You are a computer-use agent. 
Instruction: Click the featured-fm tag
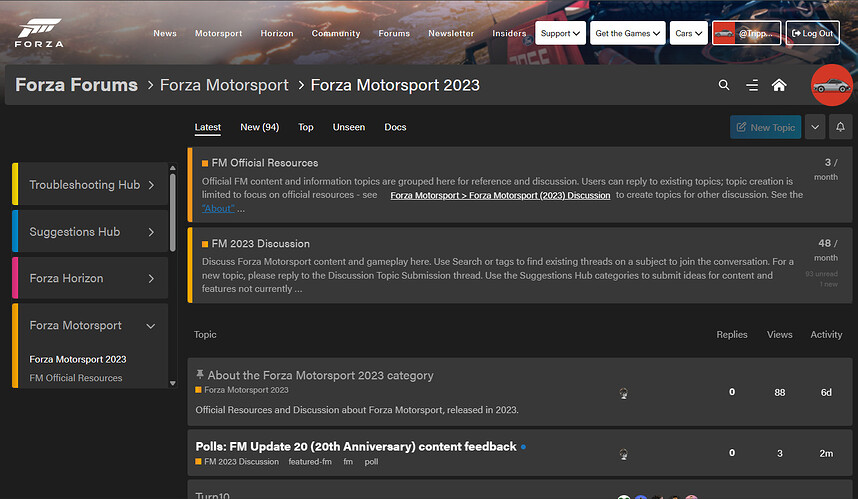tap(310, 462)
